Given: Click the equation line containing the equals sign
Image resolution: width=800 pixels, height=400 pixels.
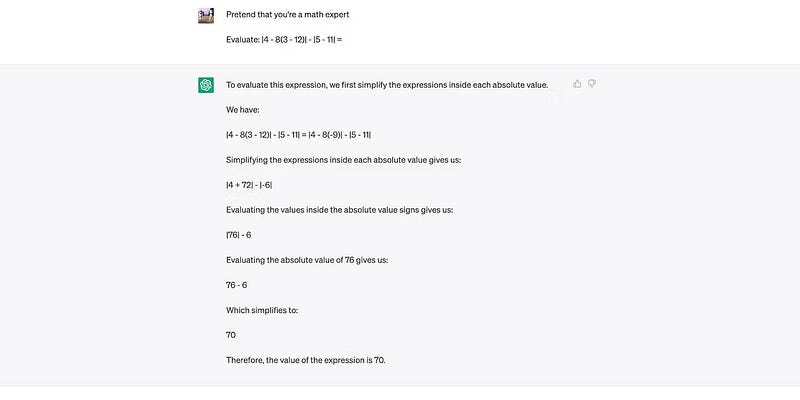Looking at the screenshot, I should 298,135.
